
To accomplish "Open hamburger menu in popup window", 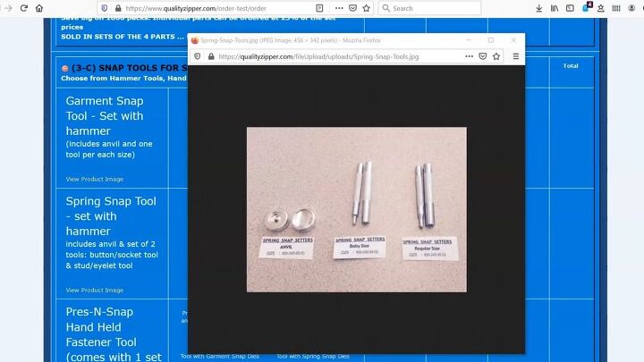I will [x=516, y=56].
